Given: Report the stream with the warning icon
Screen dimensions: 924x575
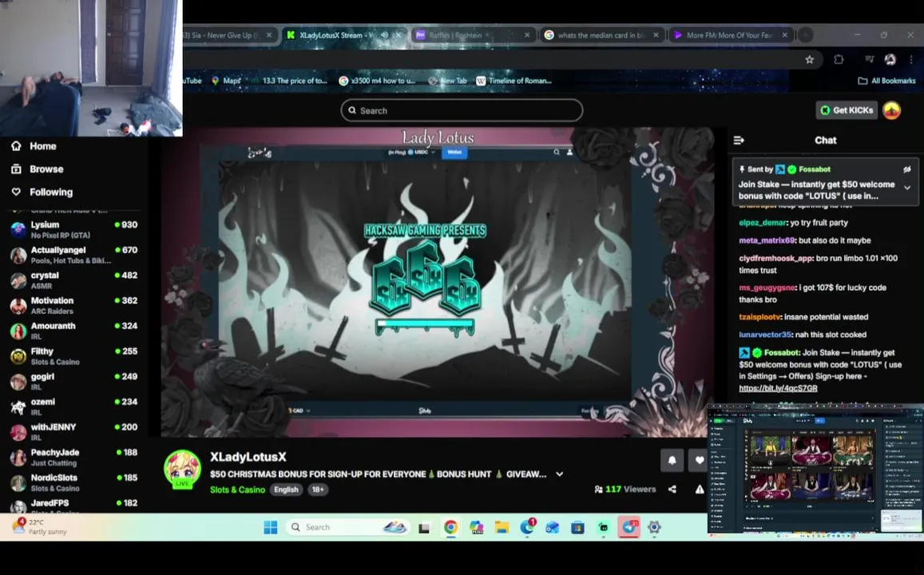Looking at the screenshot, I should pos(700,489).
